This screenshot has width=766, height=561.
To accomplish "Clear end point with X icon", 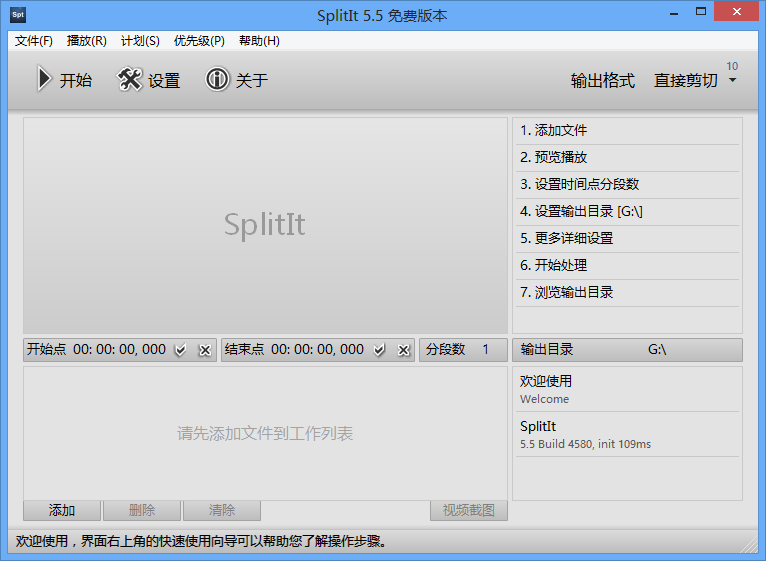I will click(x=404, y=350).
